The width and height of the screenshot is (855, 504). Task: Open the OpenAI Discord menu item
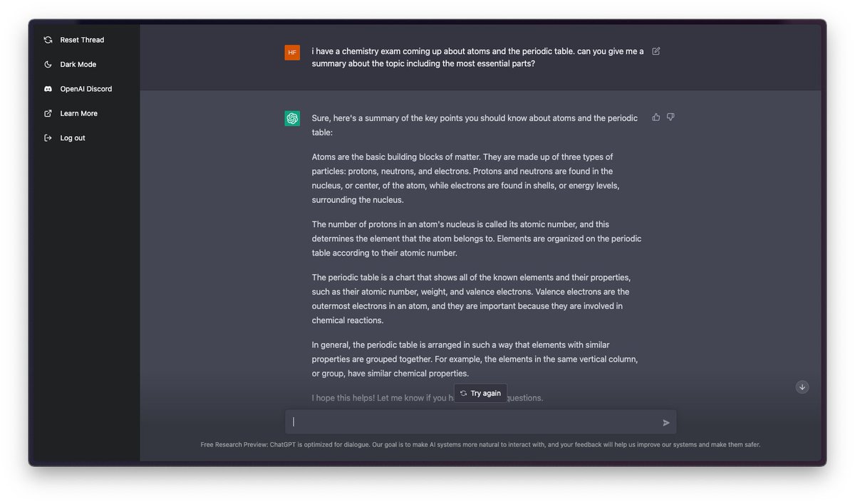point(85,89)
